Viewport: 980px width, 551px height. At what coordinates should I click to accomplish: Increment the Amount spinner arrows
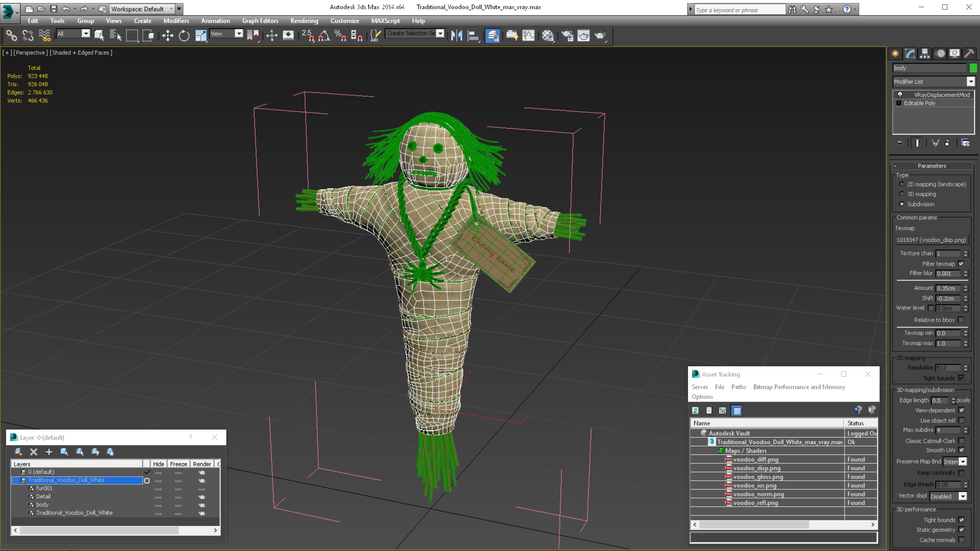[966, 286]
